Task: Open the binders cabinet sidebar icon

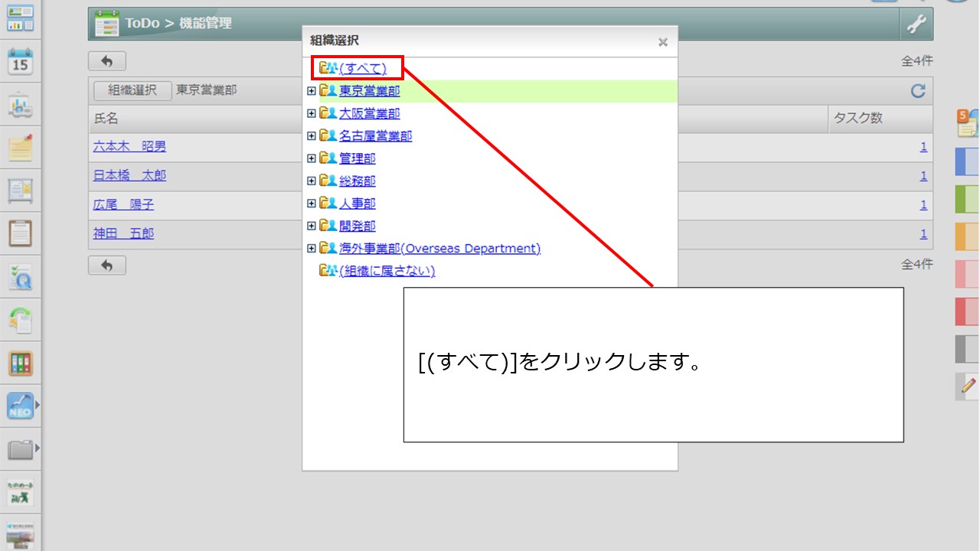Action: [20, 363]
